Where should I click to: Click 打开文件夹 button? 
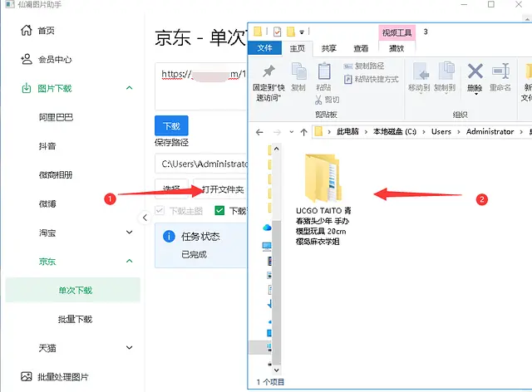pyautogui.click(x=220, y=189)
